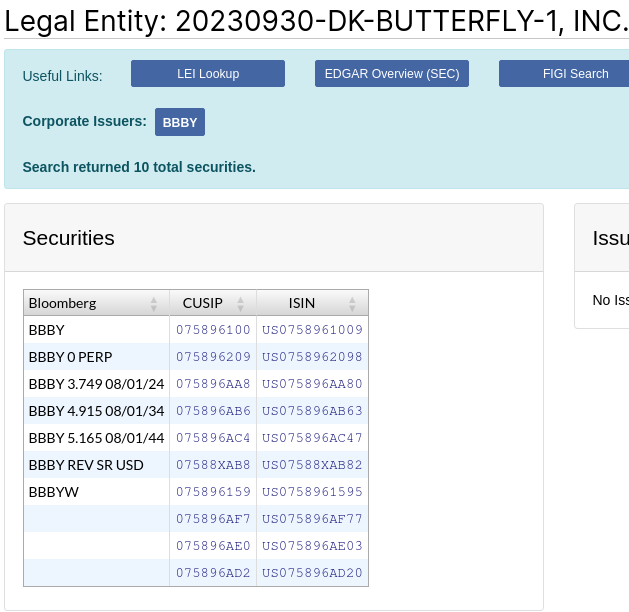This screenshot has height=612, width=629.
Task: Open CUSIP 075896159 link
Action: 213,492
